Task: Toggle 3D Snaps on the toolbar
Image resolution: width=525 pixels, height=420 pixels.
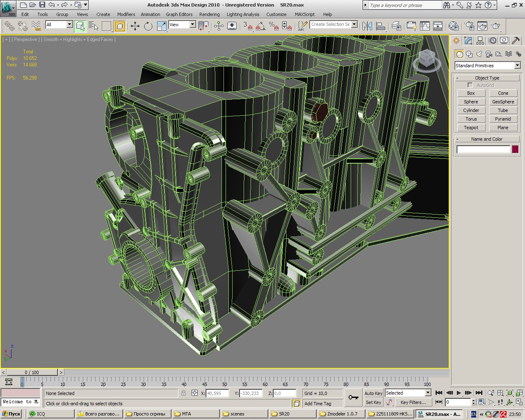Action: pyautogui.click(x=248, y=26)
